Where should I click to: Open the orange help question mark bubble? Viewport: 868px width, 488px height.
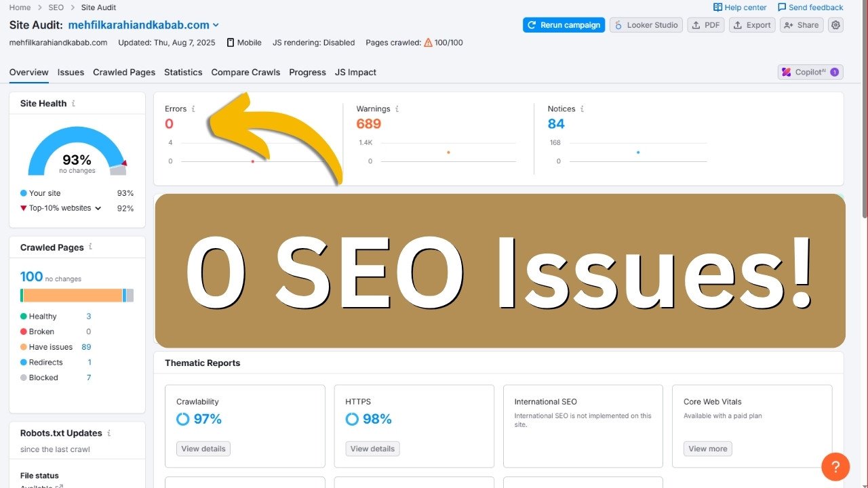point(835,466)
